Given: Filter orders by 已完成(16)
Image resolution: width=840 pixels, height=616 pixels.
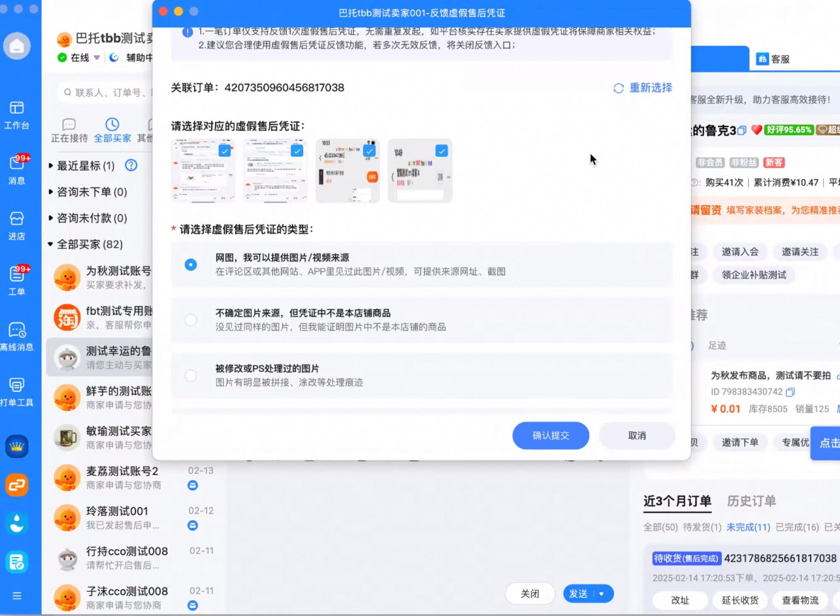Looking at the screenshot, I should [797, 527].
